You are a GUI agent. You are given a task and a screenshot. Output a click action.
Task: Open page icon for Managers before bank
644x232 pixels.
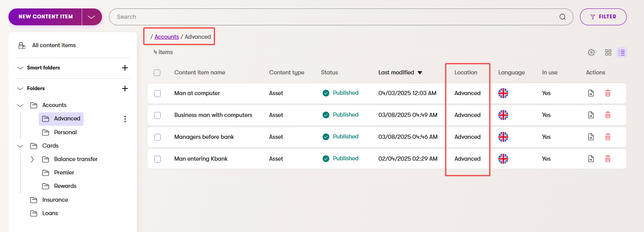tap(591, 137)
